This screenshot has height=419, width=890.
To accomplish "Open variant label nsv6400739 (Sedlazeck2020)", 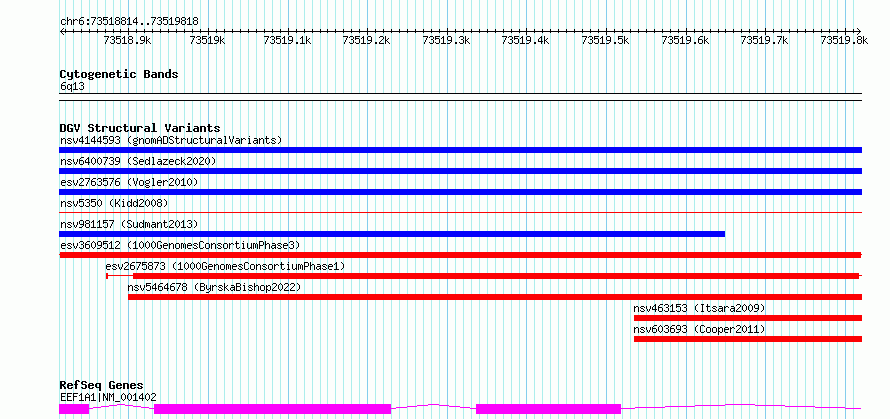I will tap(138, 161).
